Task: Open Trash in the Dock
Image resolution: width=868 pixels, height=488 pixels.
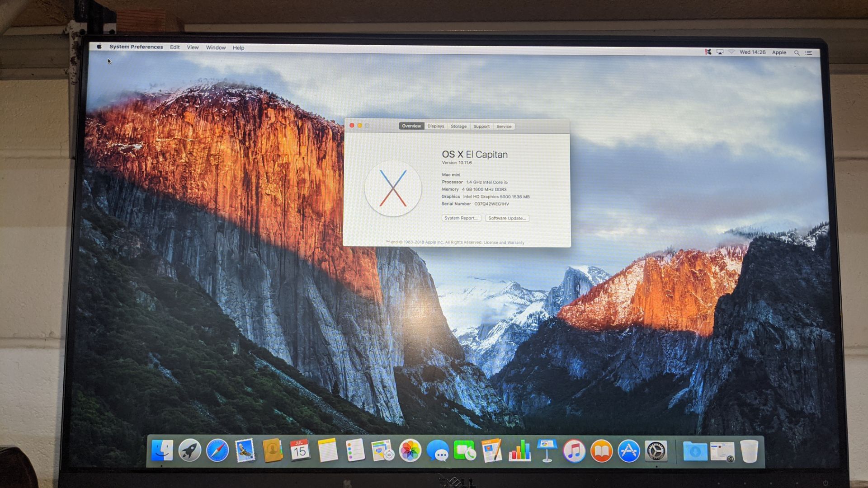Action: click(x=749, y=451)
